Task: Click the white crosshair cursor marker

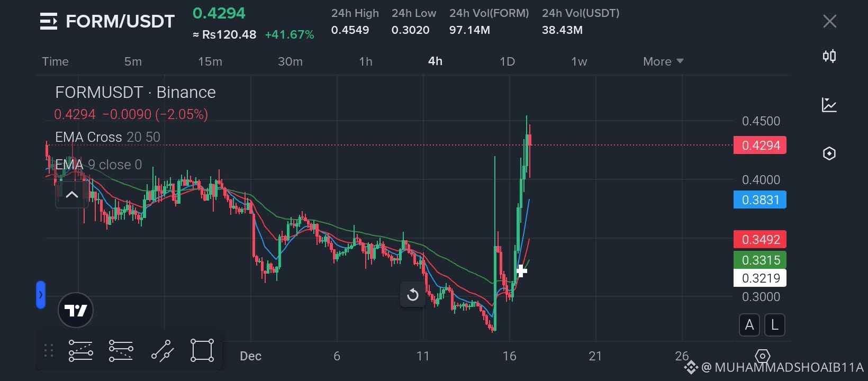Action: tap(521, 271)
